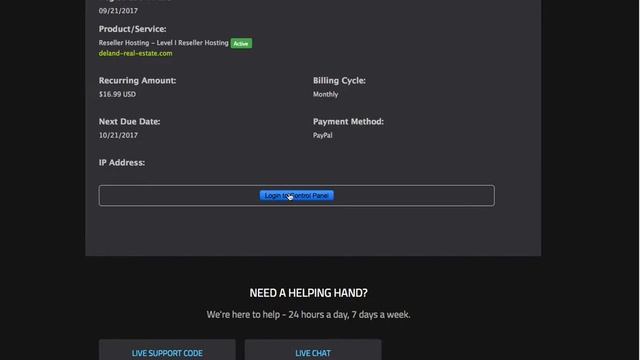Click the Billing Cycle label
This screenshot has width=640, height=360.
click(x=339, y=80)
